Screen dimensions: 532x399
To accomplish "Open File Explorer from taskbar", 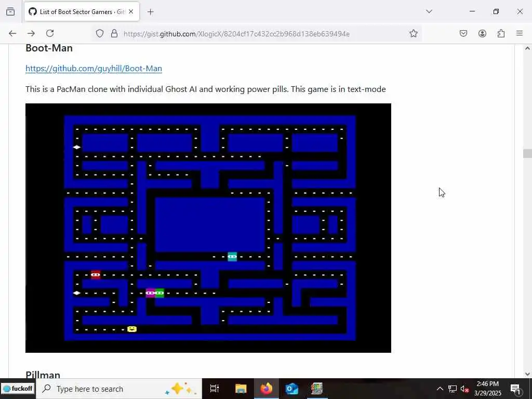I will click(241, 389).
